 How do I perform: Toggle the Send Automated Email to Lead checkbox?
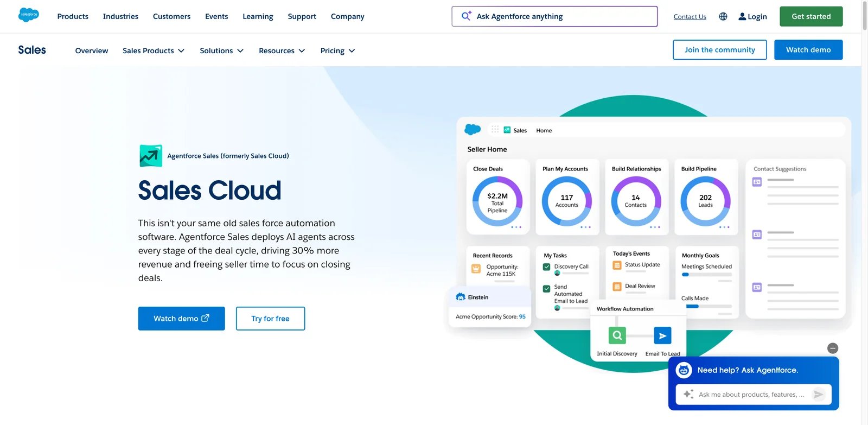[x=547, y=289]
